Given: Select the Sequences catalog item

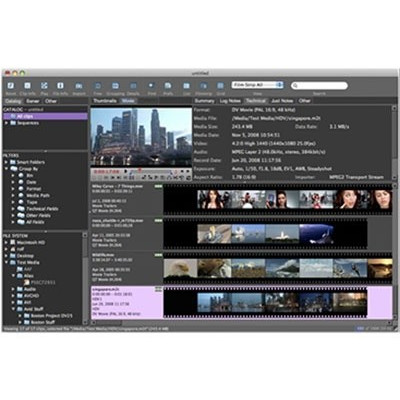Looking at the screenshot, I should pyautogui.click(x=28, y=123).
